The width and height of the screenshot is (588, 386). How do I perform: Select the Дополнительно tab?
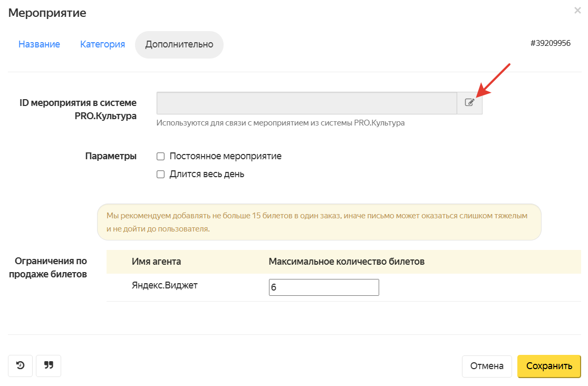point(179,44)
